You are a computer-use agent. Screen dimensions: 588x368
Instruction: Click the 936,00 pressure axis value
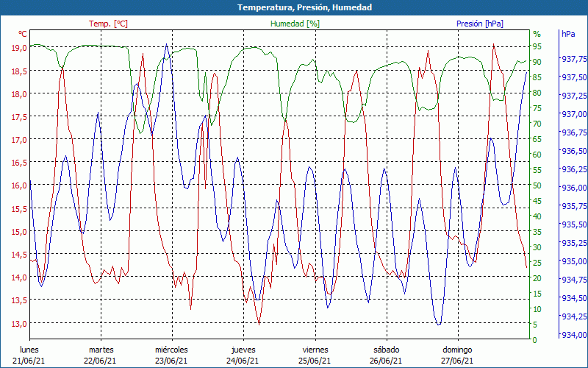[574, 188]
